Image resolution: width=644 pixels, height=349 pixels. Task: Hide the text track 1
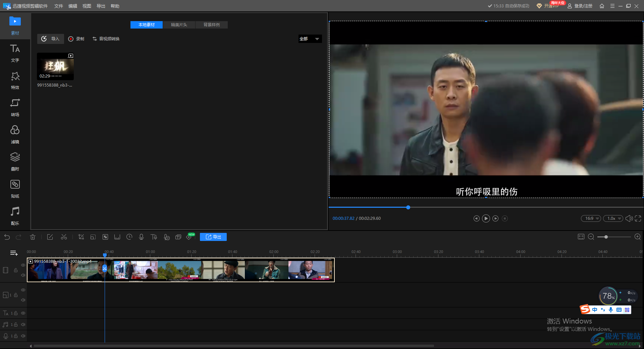(23, 313)
